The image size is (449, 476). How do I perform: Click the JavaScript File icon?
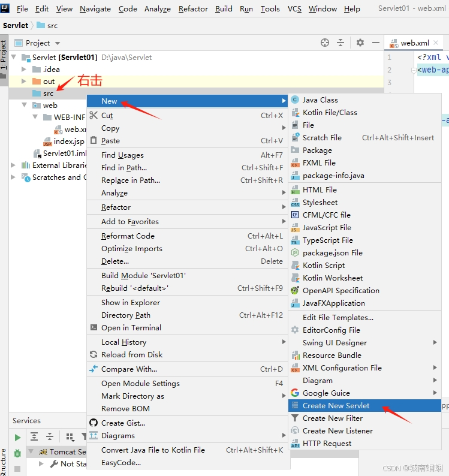(x=295, y=228)
